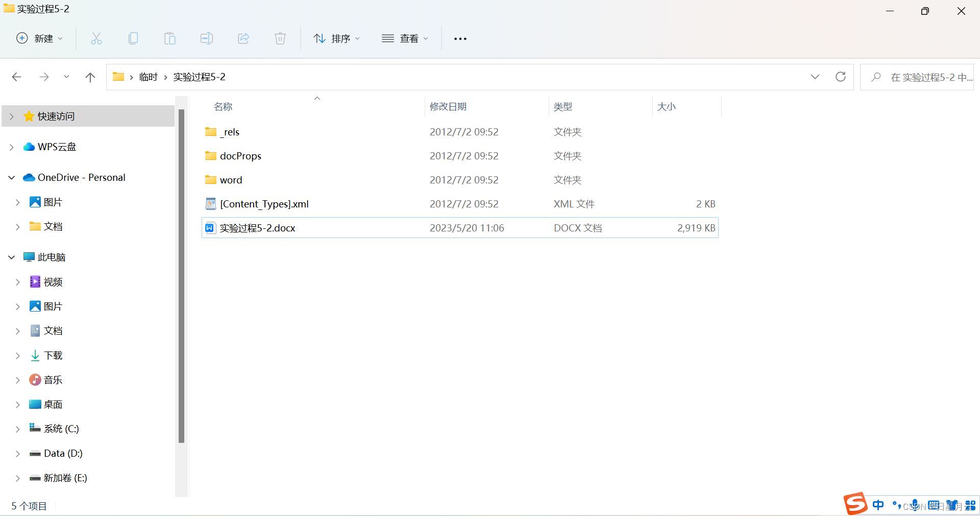Select the word folder name
This screenshot has height=516, width=980.
231,180
